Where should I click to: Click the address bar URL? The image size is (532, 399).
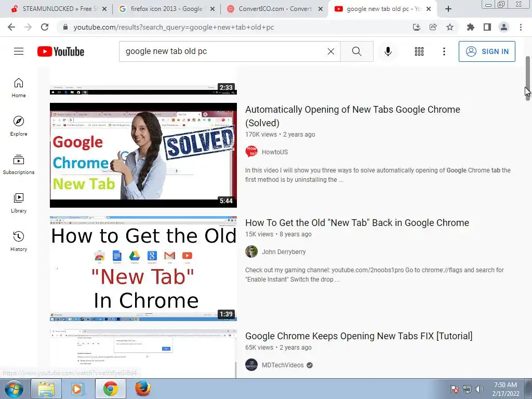[174, 28]
